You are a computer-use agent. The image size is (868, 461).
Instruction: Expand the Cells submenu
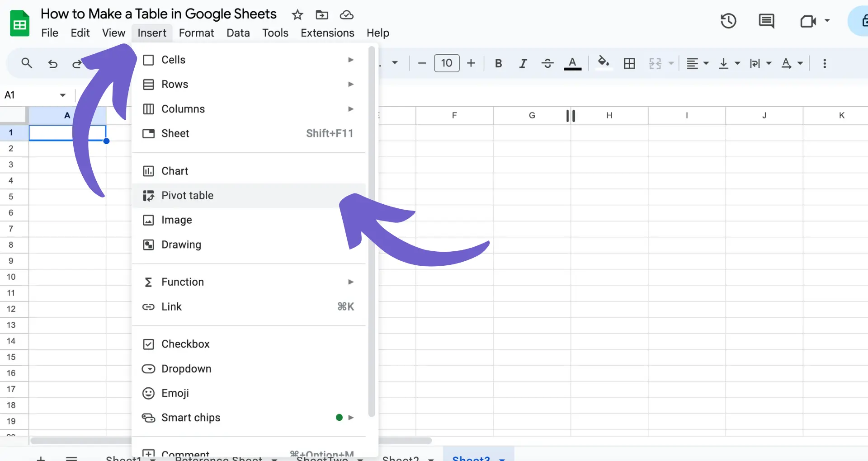click(249, 60)
